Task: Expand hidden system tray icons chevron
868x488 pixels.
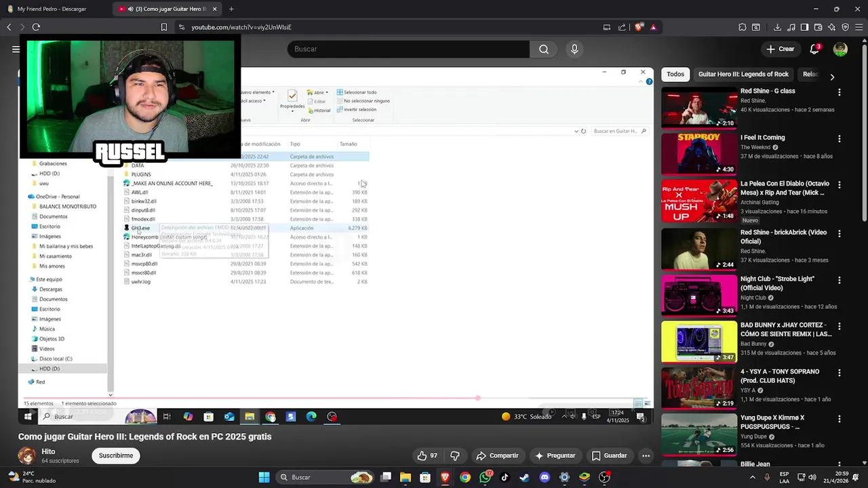Action: click(x=752, y=477)
